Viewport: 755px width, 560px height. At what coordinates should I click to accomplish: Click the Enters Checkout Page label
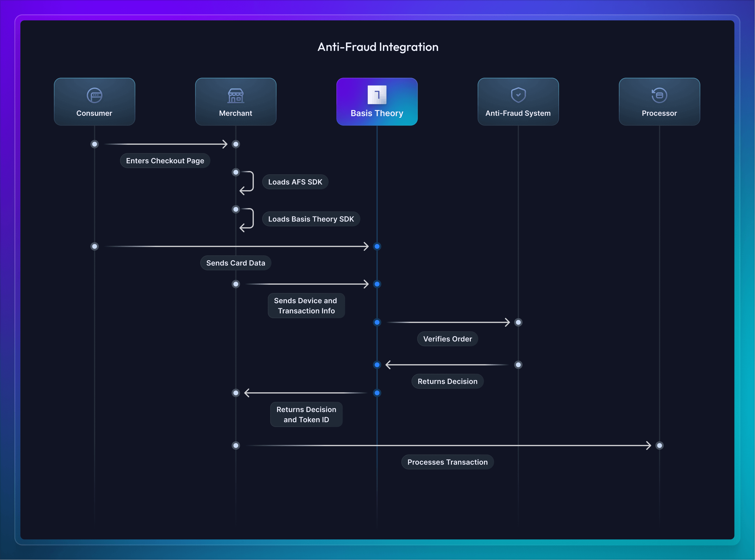(165, 161)
